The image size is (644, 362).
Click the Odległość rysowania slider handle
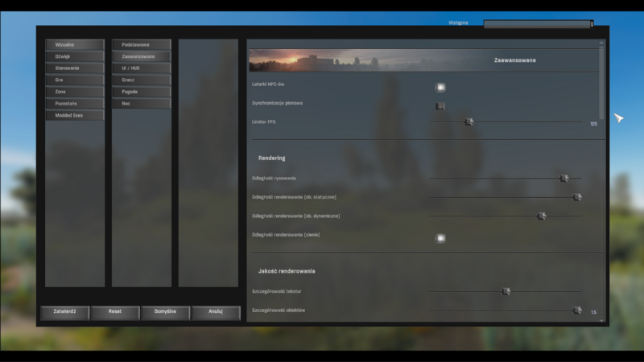pyautogui.click(x=564, y=179)
